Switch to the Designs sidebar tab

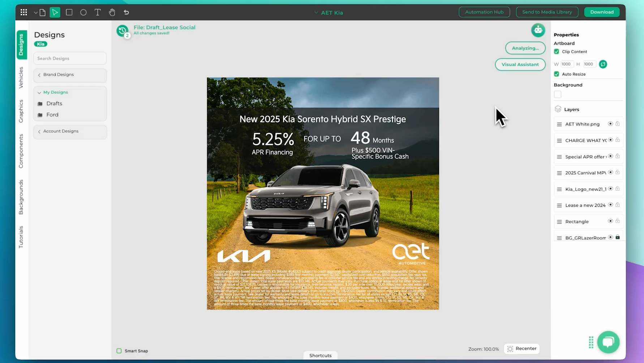tap(21, 45)
